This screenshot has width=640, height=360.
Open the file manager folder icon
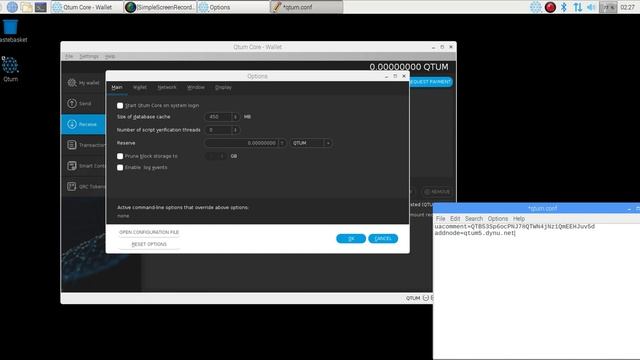coord(27,7)
